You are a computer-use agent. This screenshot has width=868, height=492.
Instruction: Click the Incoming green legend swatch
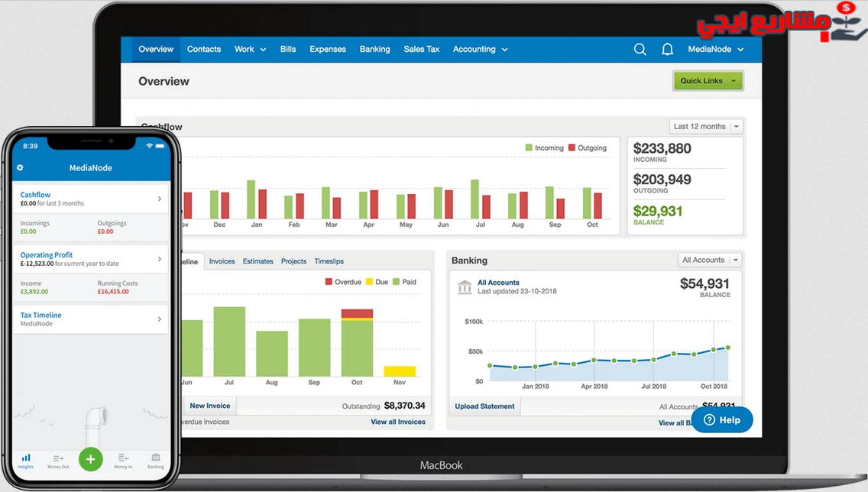[x=529, y=147]
